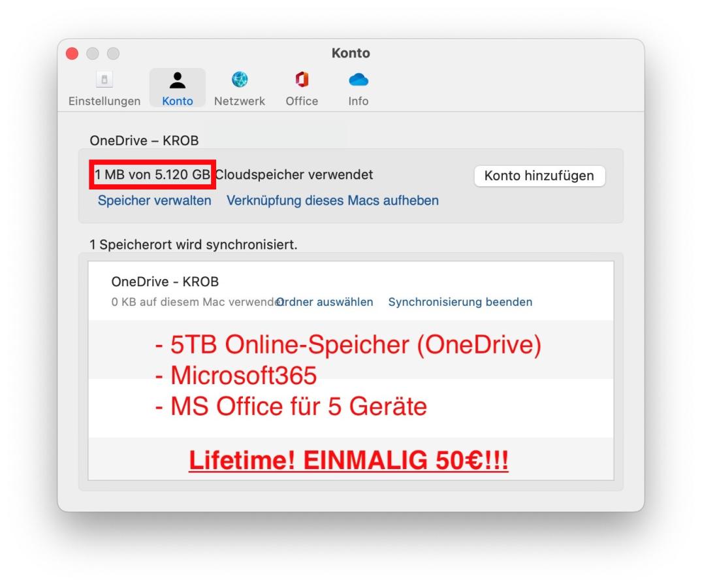Viewport: 702px width, 588px height.
Task: Click the OneDrive – KROB account heading
Action: coord(144,140)
